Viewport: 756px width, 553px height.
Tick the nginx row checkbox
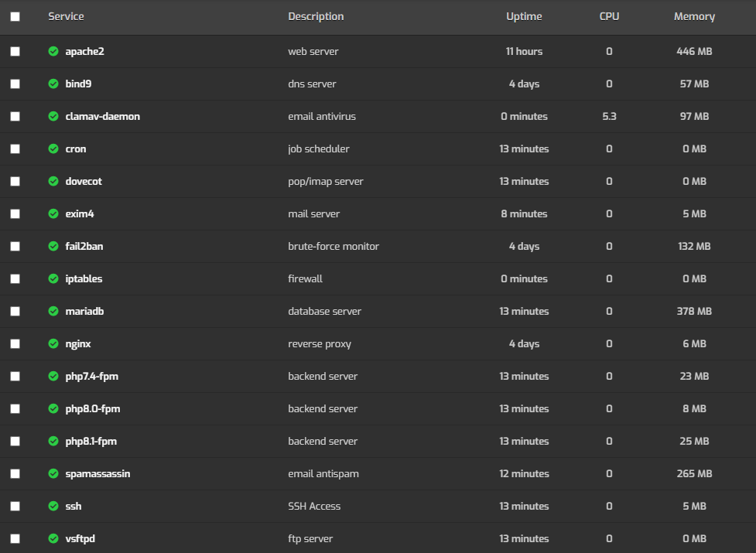coord(15,344)
